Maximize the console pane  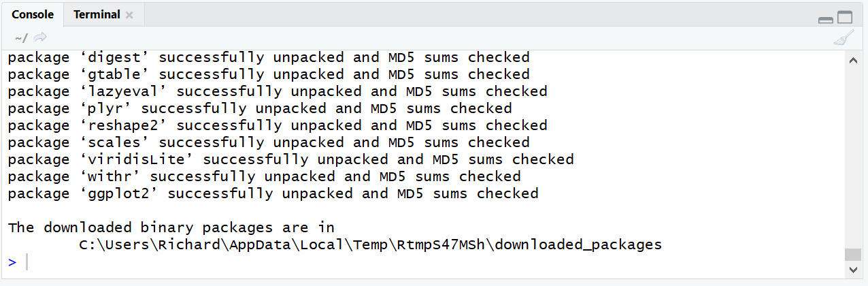point(844,18)
